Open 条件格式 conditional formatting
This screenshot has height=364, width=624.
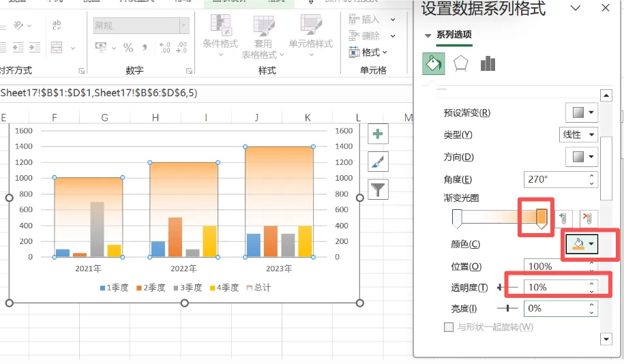point(220,35)
